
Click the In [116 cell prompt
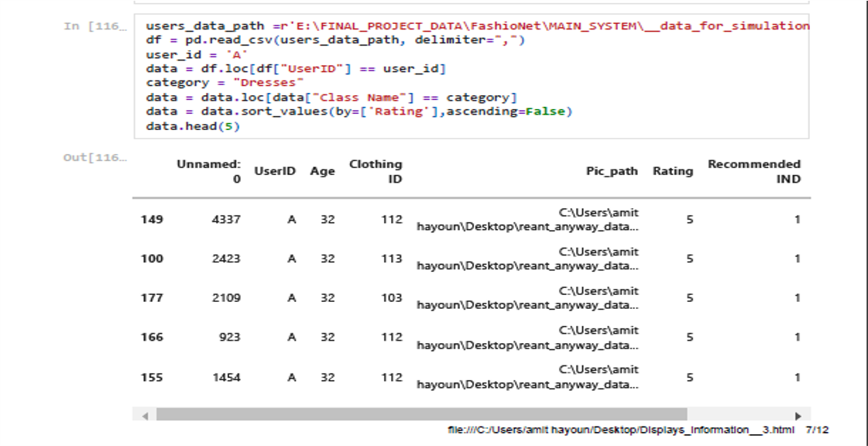tap(95, 26)
